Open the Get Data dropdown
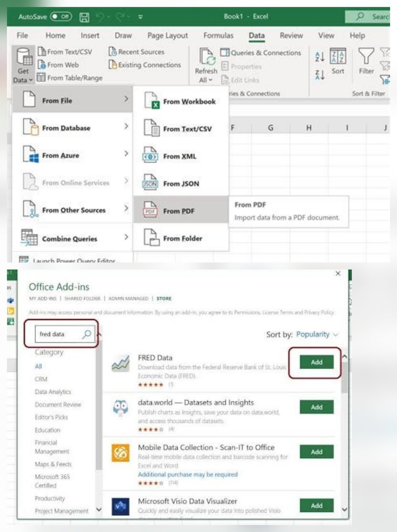 pyautogui.click(x=23, y=65)
